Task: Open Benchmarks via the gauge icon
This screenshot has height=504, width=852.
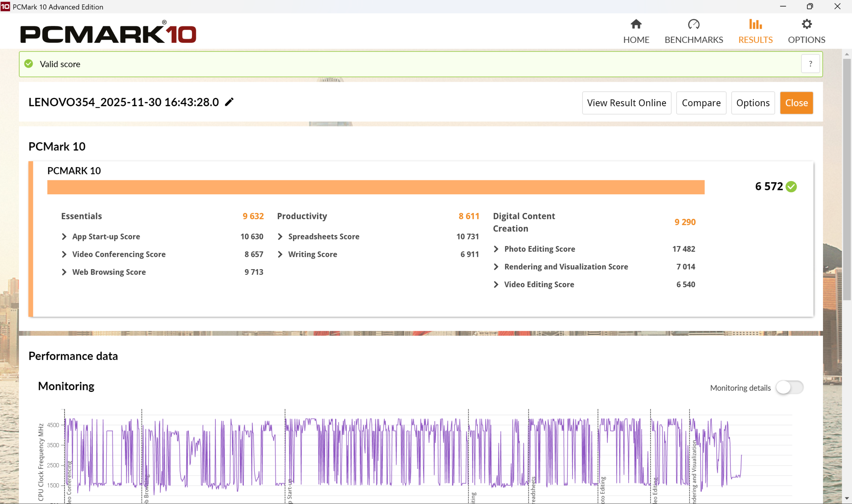Action: (x=693, y=24)
